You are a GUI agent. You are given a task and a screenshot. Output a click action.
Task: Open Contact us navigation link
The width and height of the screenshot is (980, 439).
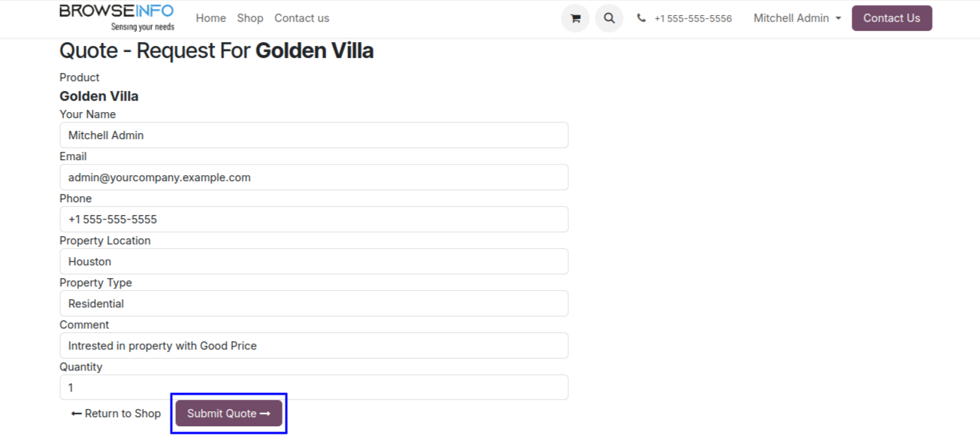[x=301, y=18]
